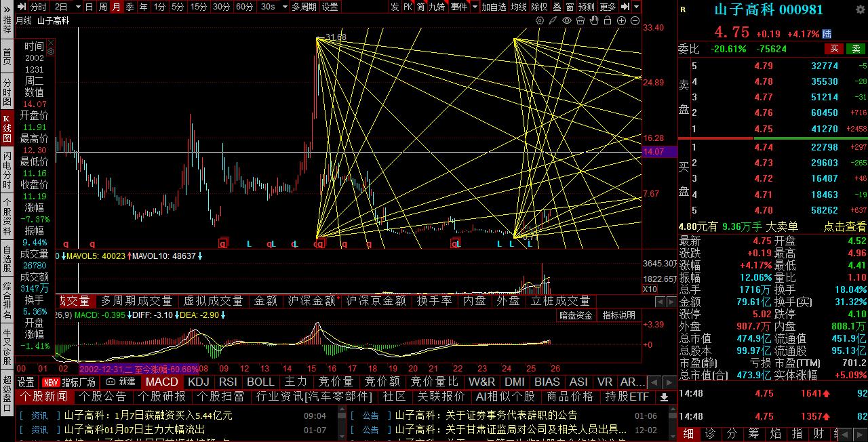Open the 更多 more menu
This screenshot has height=442, width=868.
[608, 7]
